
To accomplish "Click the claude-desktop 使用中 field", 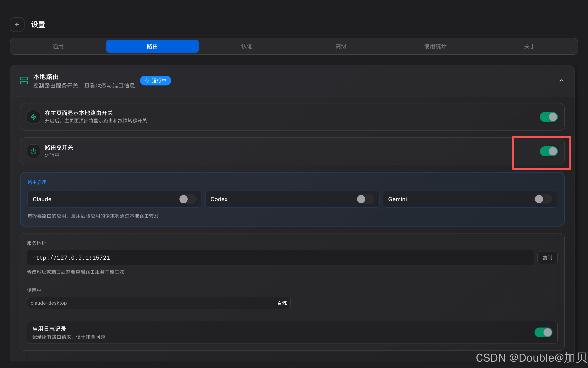I will tap(159, 303).
